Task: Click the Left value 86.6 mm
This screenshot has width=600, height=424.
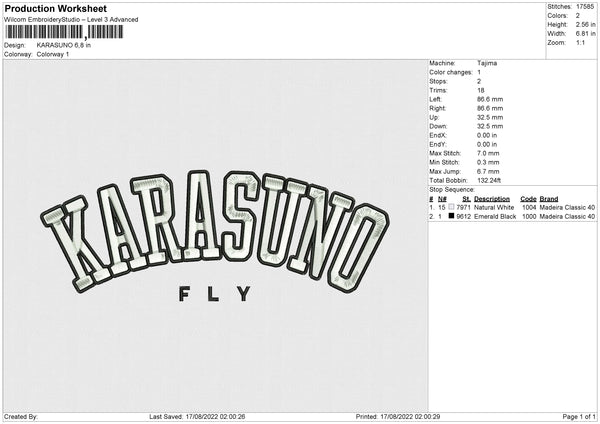Action: 490,99
